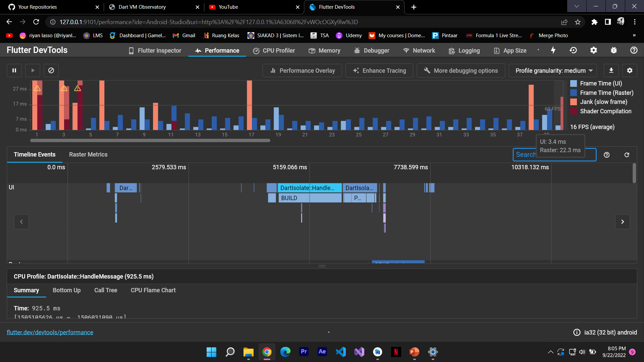Open performance settings gear in toolbar
Viewport: 644px width, 362px height.
[x=630, y=70]
